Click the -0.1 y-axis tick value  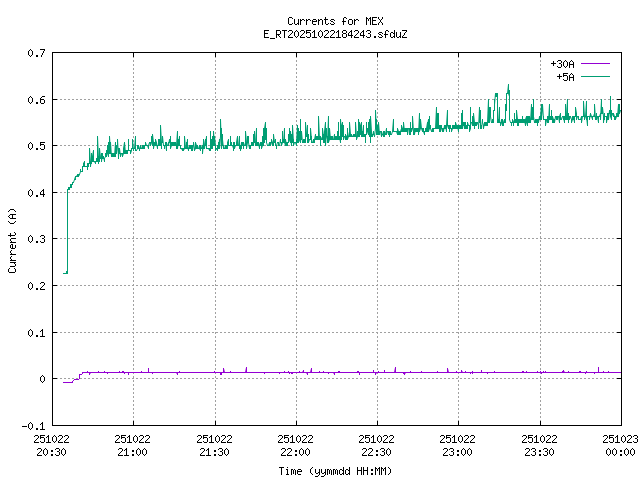point(34,425)
